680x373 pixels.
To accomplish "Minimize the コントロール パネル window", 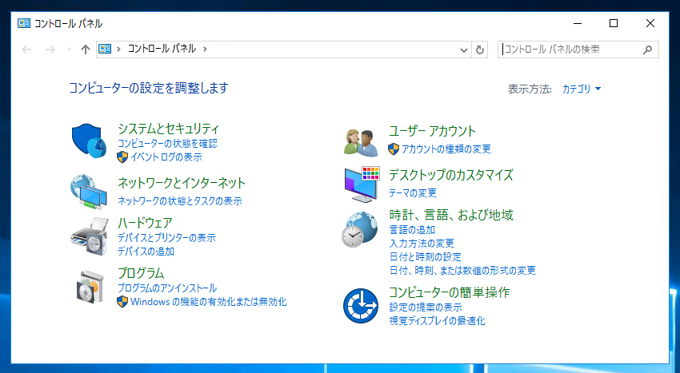I will point(577,23).
